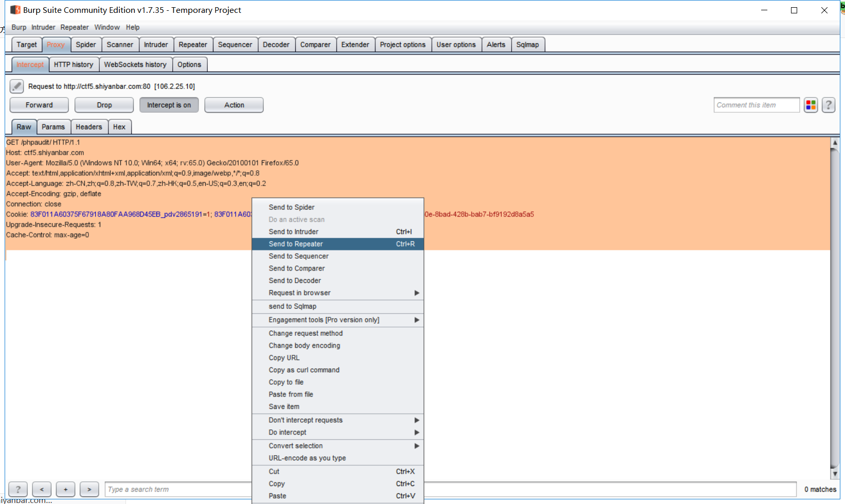Choose Send to Intruder in context menu

click(338, 232)
